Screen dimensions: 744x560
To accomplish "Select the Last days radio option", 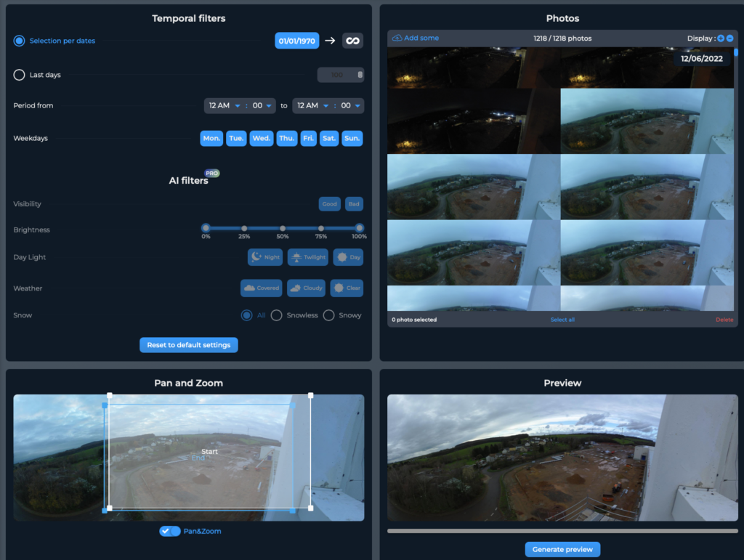I will (20, 75).
